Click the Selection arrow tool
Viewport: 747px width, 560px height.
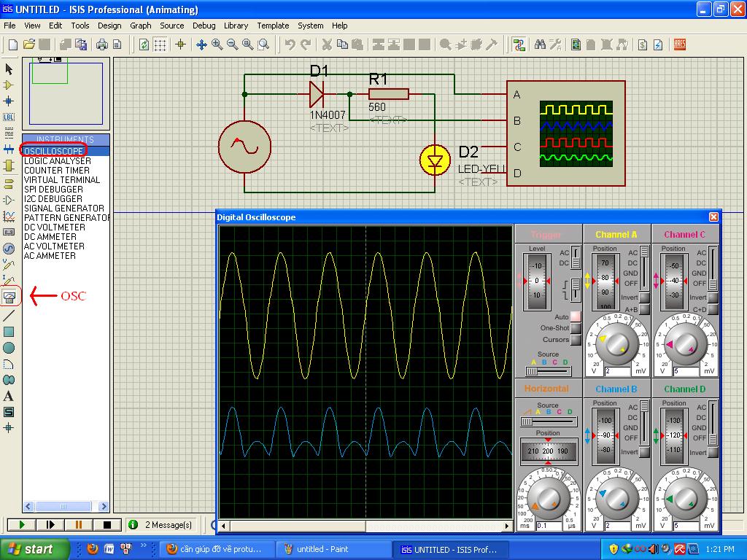[9, 69]
